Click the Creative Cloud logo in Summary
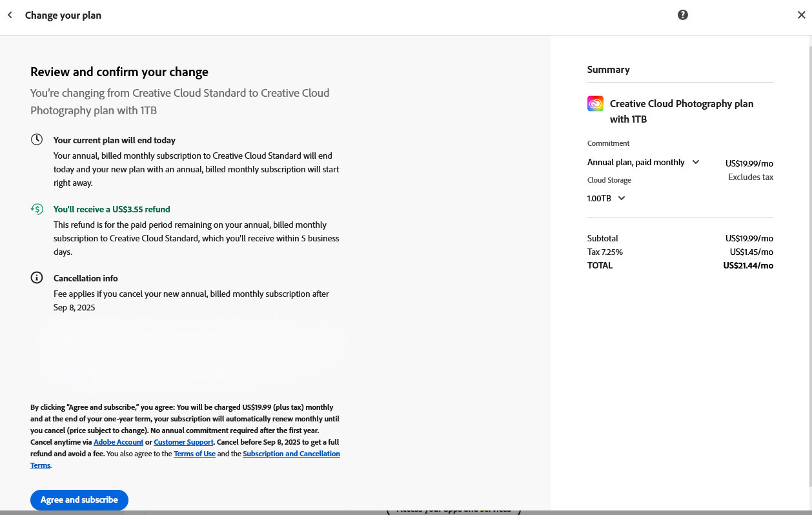Viewport: 812px width, 515px height. 595,103
